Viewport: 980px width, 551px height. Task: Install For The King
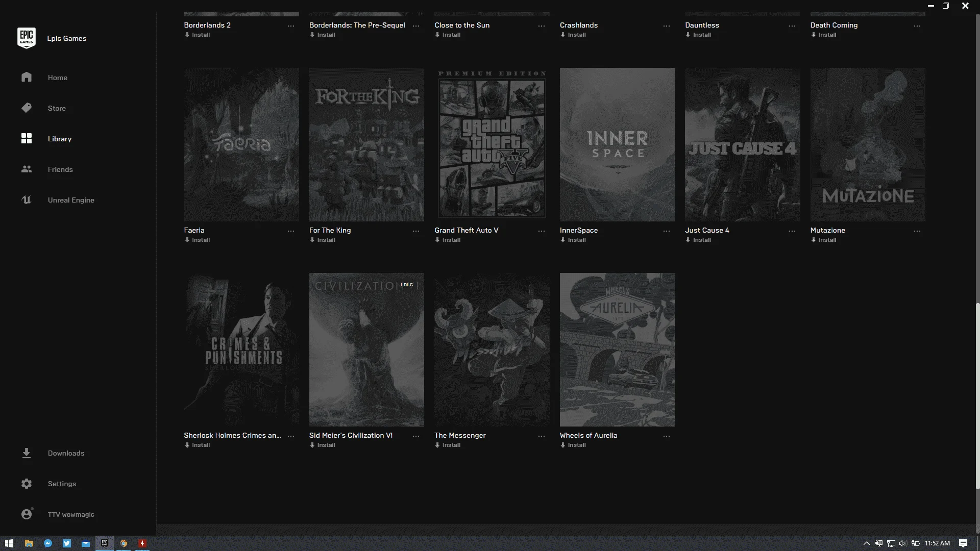coord(323,240)
